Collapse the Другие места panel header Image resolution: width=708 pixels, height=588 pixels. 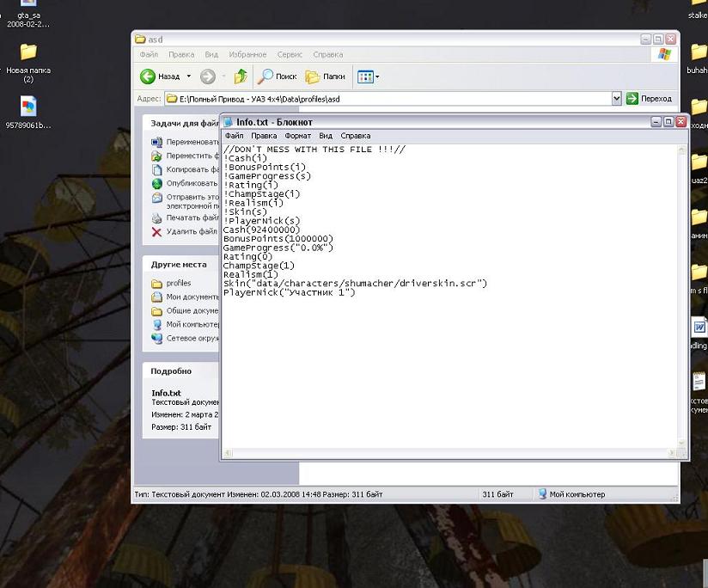coord(180,264)
